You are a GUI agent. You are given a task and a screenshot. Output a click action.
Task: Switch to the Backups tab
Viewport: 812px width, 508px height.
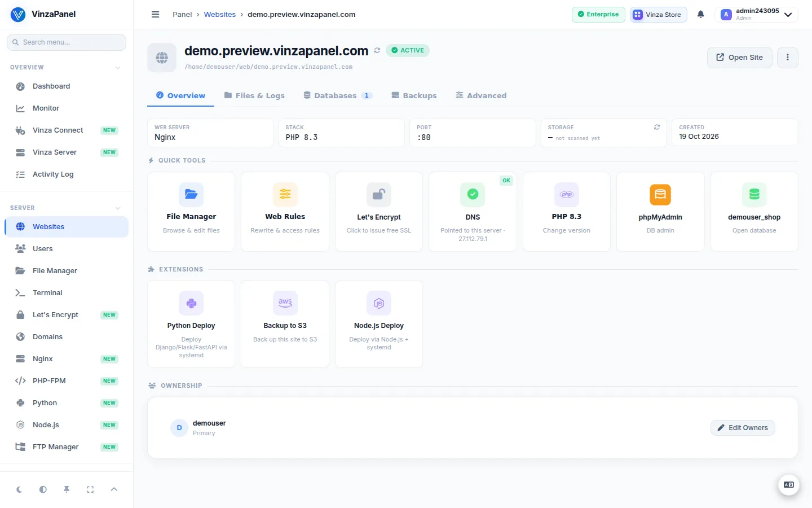coord(414,95)
